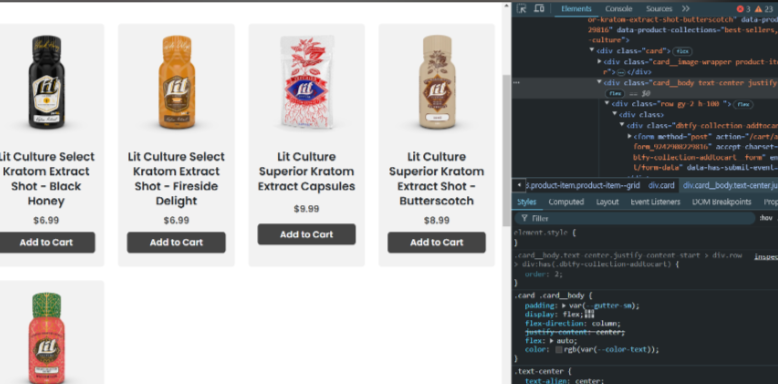Click the element.style rule selector
Image resolution: width=778 pixels, height=384 pixels.
coord(541,233)
